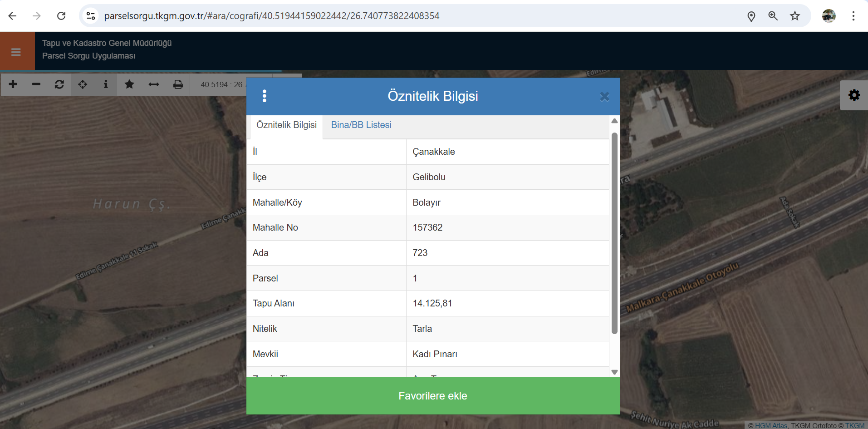Image resolution: width=868 pixels, height=429 pixels.
Task: Open the HGM Atlas attribution link
Action: [x=771, y=425]
